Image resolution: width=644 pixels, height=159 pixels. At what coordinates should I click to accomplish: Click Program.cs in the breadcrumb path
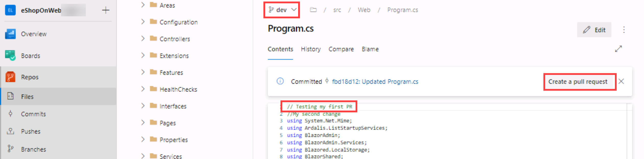pos(403,10)
